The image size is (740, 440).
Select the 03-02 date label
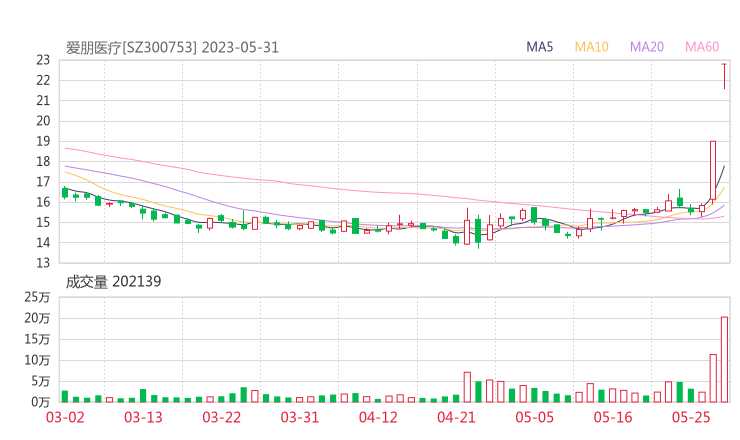pos(65,417)
